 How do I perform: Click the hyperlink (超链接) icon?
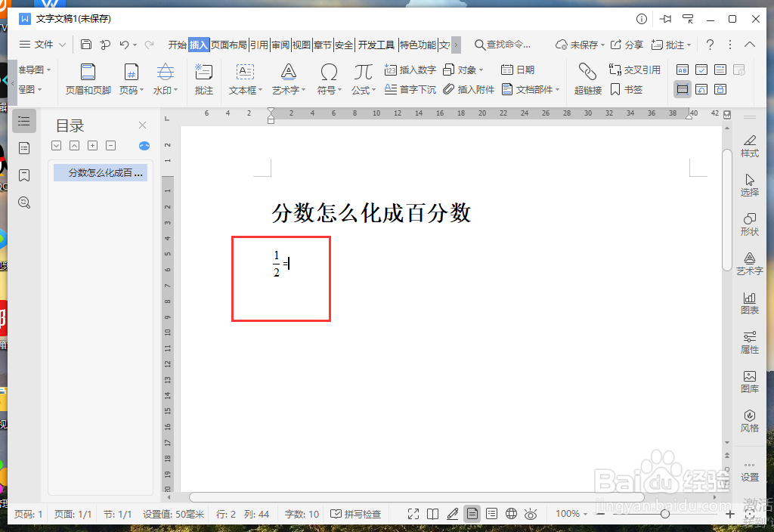point(587,79)
